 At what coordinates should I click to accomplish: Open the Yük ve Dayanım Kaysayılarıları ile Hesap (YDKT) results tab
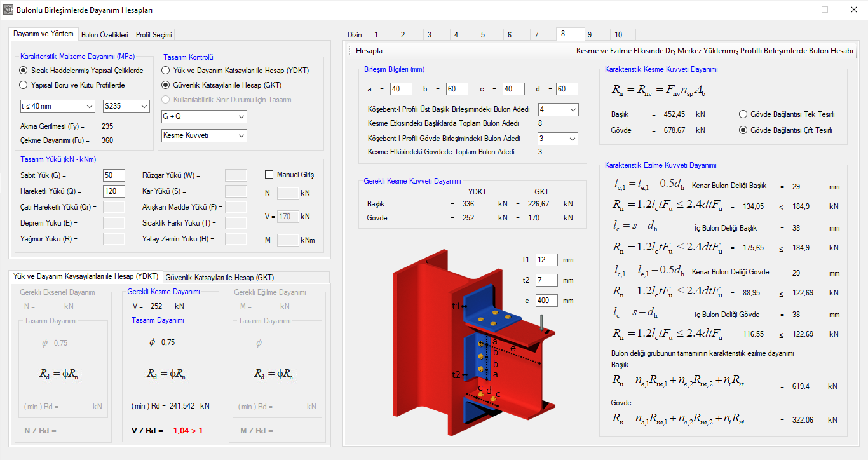pos(86,276)
